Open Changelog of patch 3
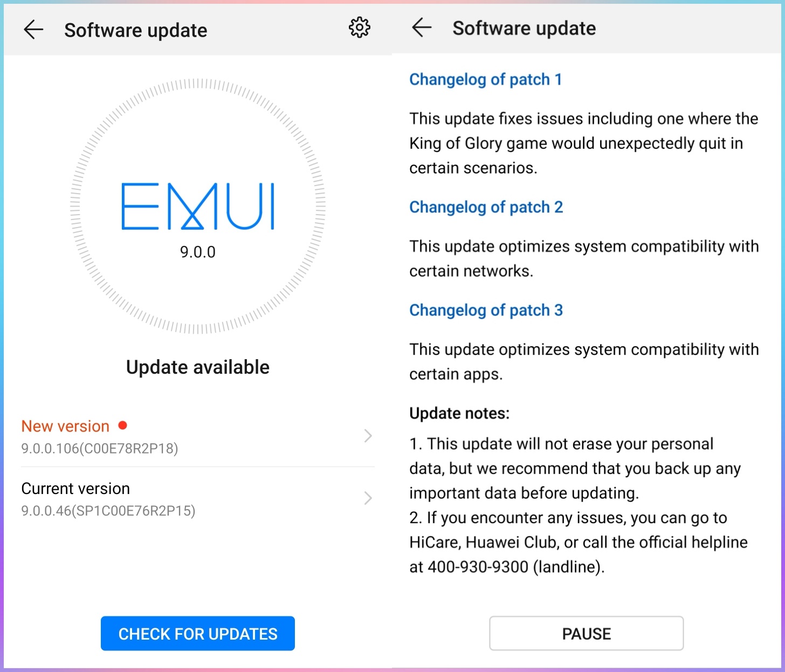The image size is (785, 672). point(486,310)
